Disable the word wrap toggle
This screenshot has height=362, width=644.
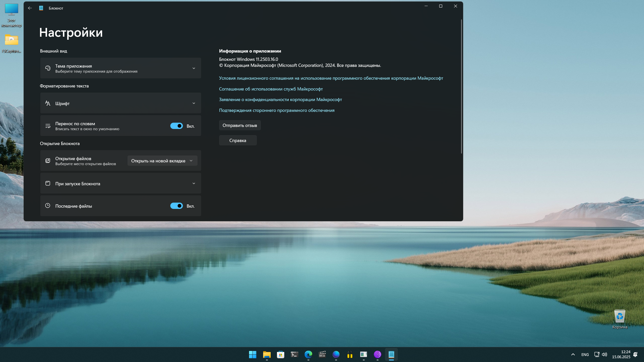point(177,126)
